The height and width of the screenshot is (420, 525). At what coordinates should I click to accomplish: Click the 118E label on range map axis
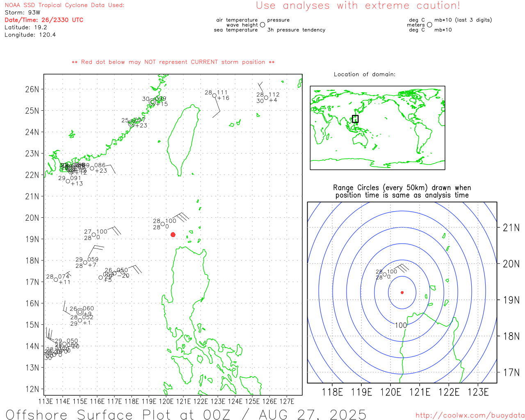332,392
